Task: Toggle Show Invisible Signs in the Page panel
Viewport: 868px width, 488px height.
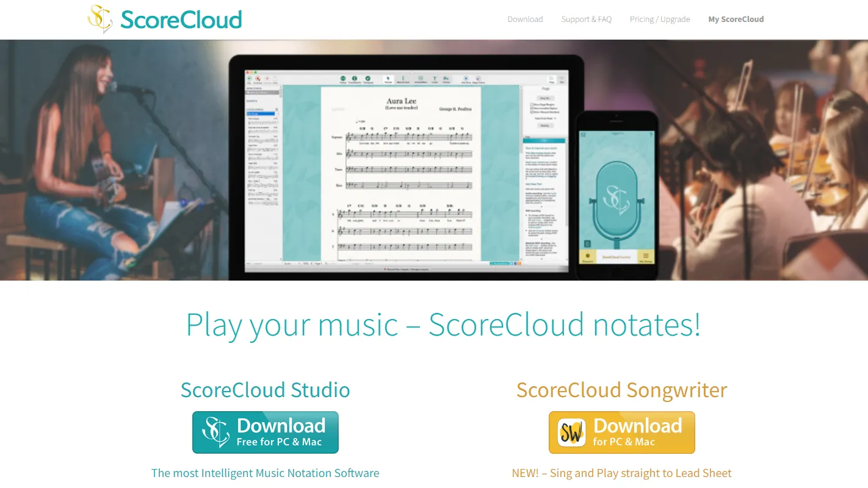Action: click(532, 108)
